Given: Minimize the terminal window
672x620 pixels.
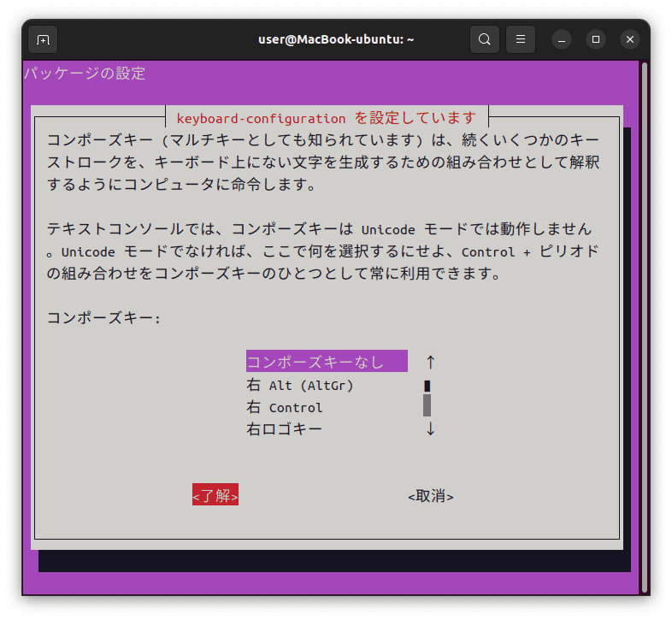Looking at the screenshot, I should coord(562,40).
